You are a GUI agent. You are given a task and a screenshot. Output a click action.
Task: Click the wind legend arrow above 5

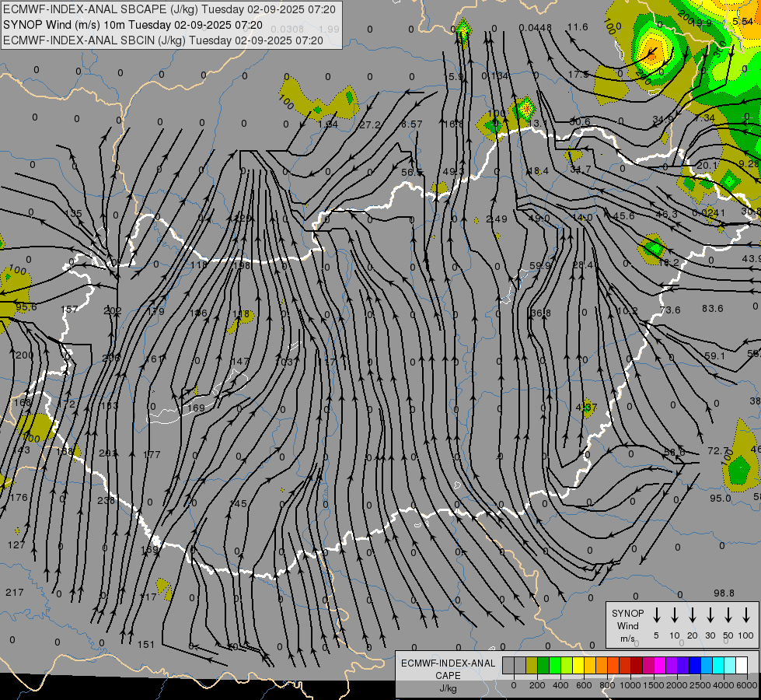click(656, 615)
